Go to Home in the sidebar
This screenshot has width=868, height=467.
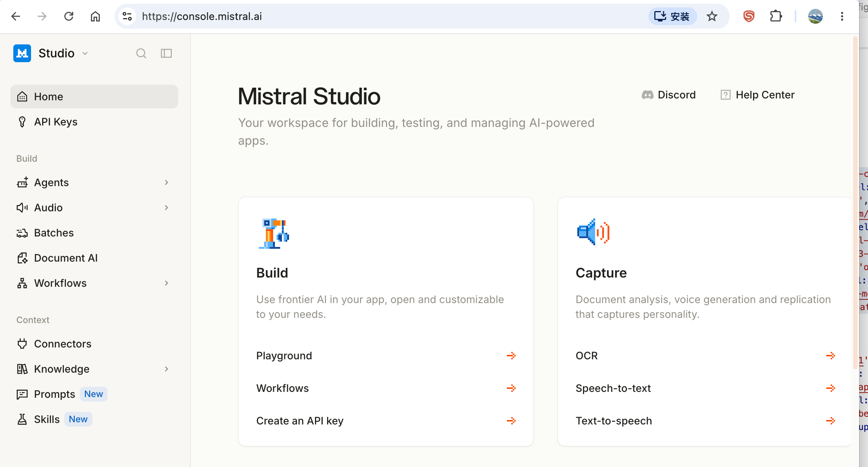point(94,97)
